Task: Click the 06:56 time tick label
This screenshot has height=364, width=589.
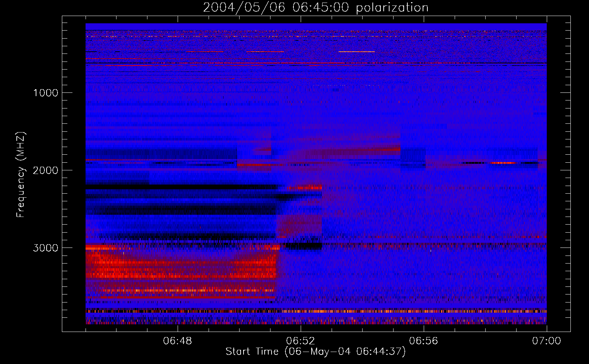Action: (x=424, y=341)
